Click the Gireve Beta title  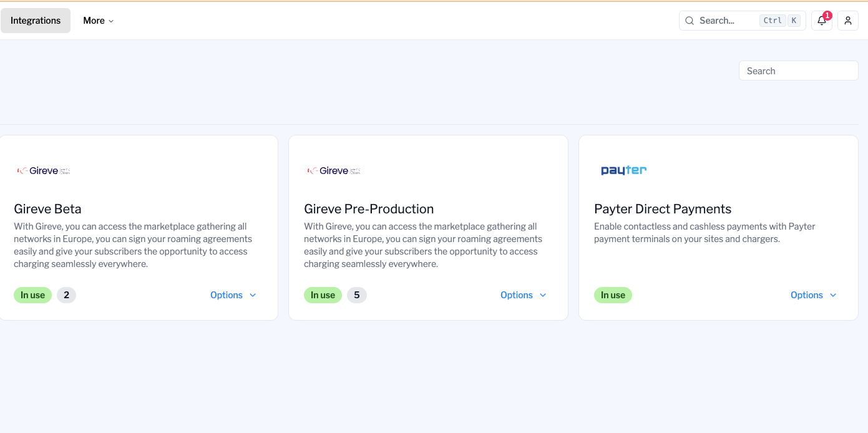(47, 209)
